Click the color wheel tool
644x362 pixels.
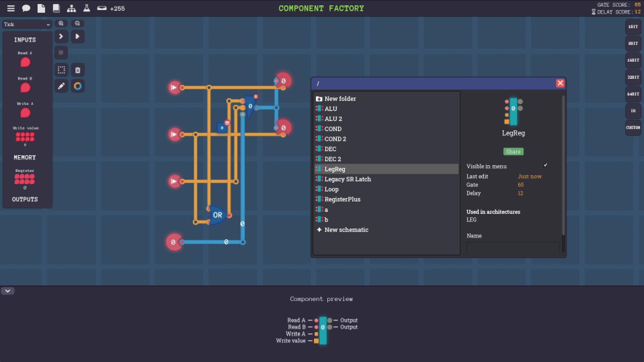point(78,86)
